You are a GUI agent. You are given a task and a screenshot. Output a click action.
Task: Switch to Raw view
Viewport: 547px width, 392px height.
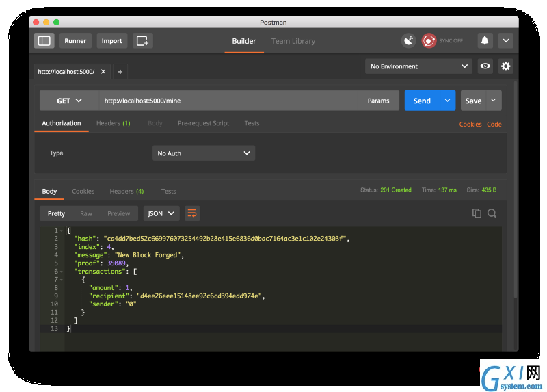(86, 213)
